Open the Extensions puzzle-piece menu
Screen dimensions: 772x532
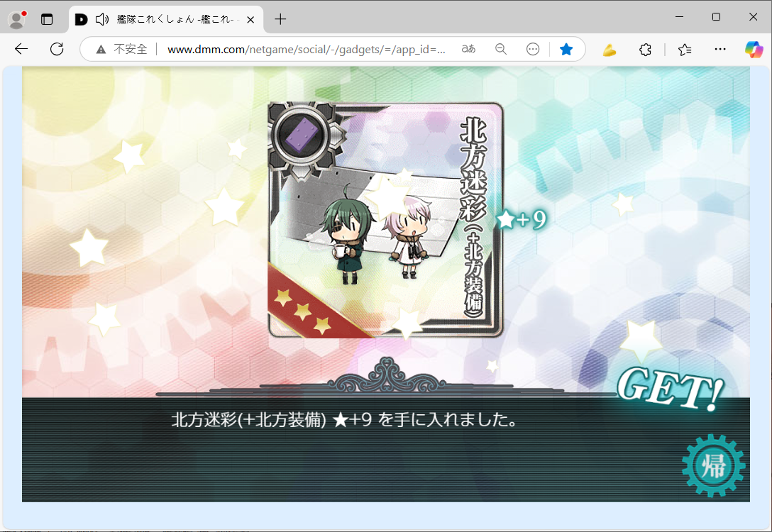[x=645, y=49]
